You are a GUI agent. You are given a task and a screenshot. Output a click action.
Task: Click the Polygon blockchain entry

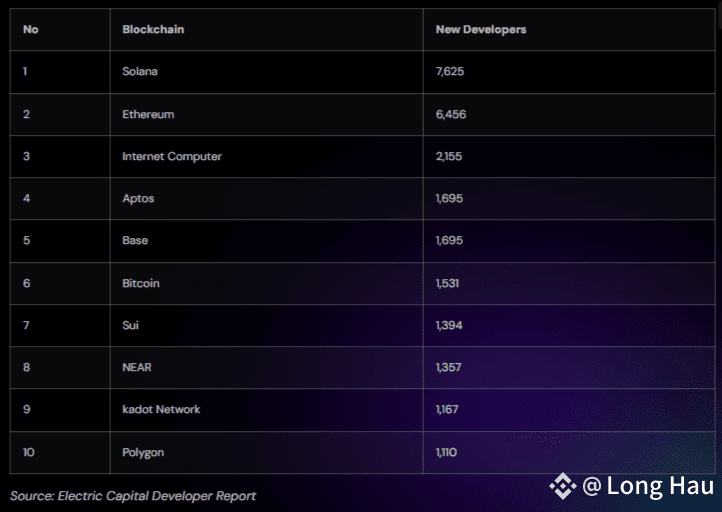[x=143, y=453]
